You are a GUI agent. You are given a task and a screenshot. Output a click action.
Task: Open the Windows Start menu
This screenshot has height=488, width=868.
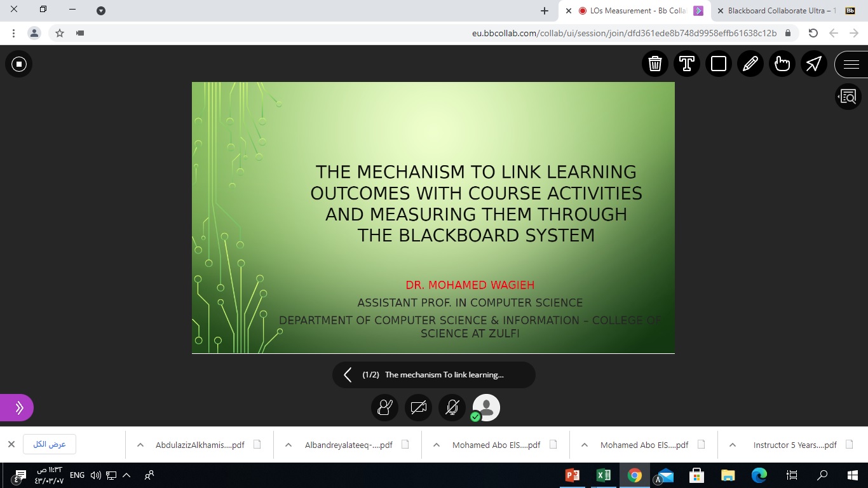[x=853, y=475]
